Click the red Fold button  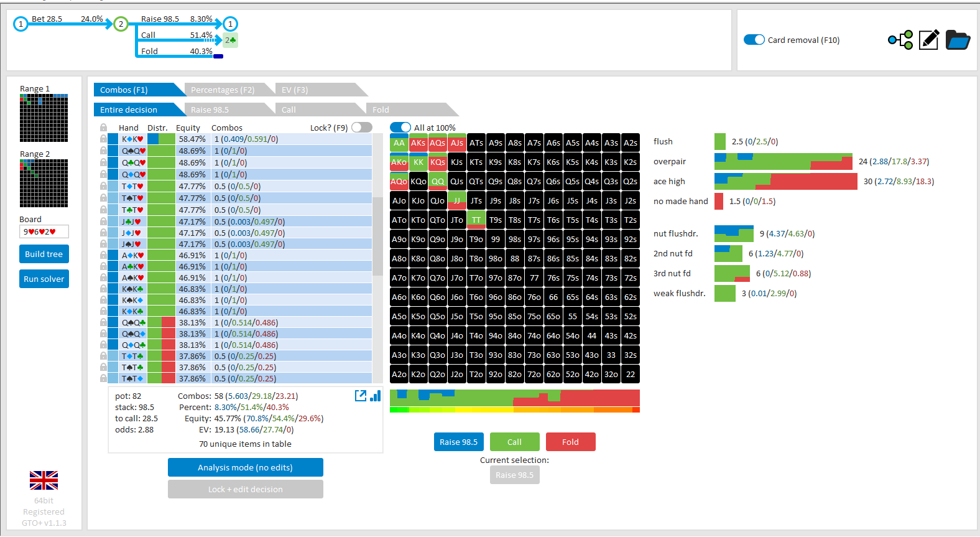570,442
